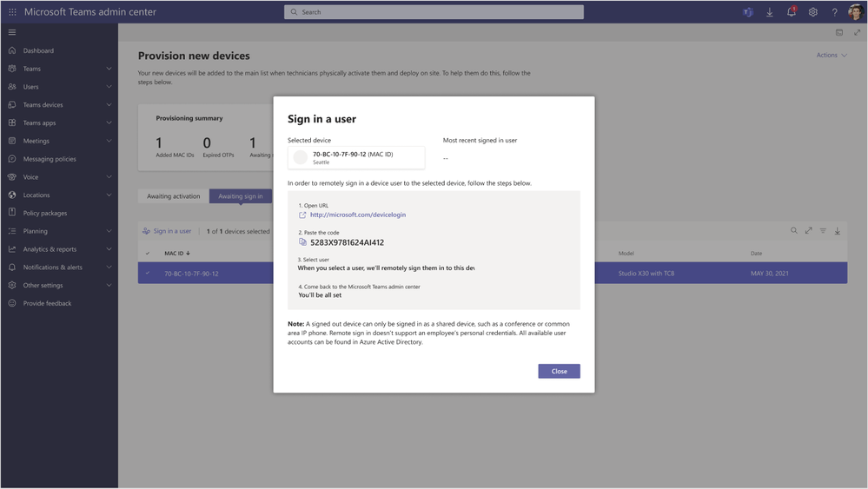
Task: Open the Teams app icon in header
Action: click(x=748, y=11)
